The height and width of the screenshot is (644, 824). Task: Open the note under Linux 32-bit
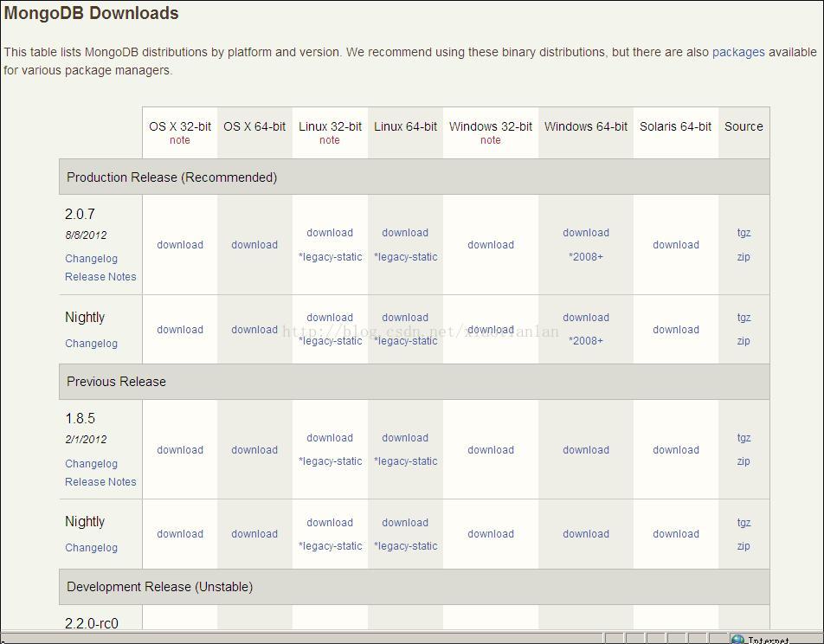tap(330, 140)
